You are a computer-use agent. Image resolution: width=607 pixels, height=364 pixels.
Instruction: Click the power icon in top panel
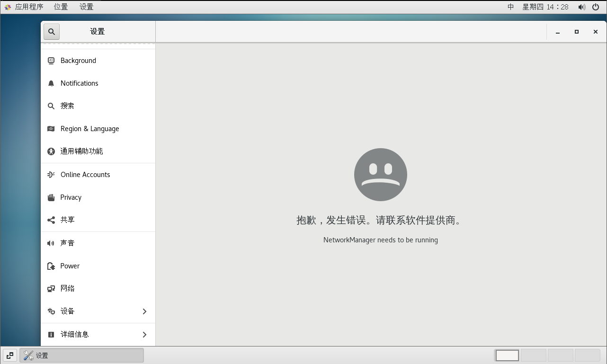pos(596,7)
